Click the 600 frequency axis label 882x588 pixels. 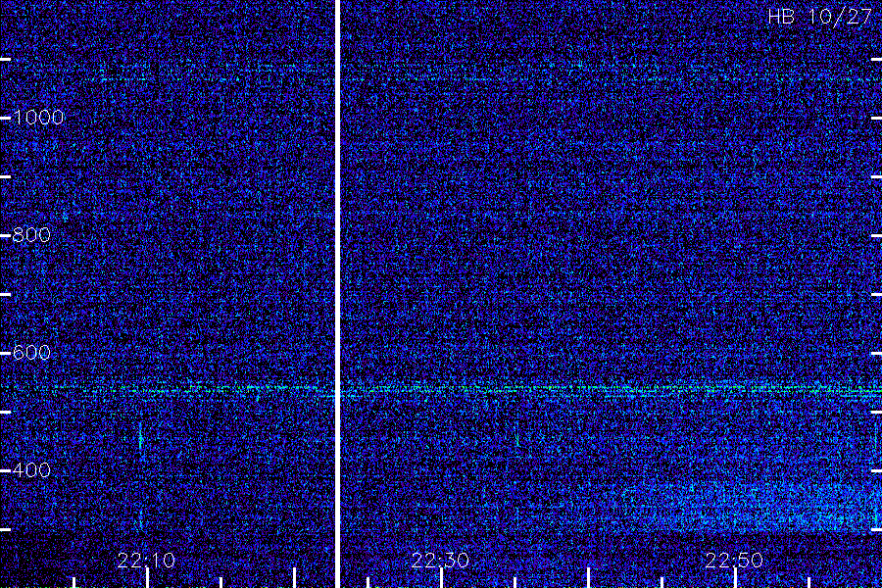31,353
